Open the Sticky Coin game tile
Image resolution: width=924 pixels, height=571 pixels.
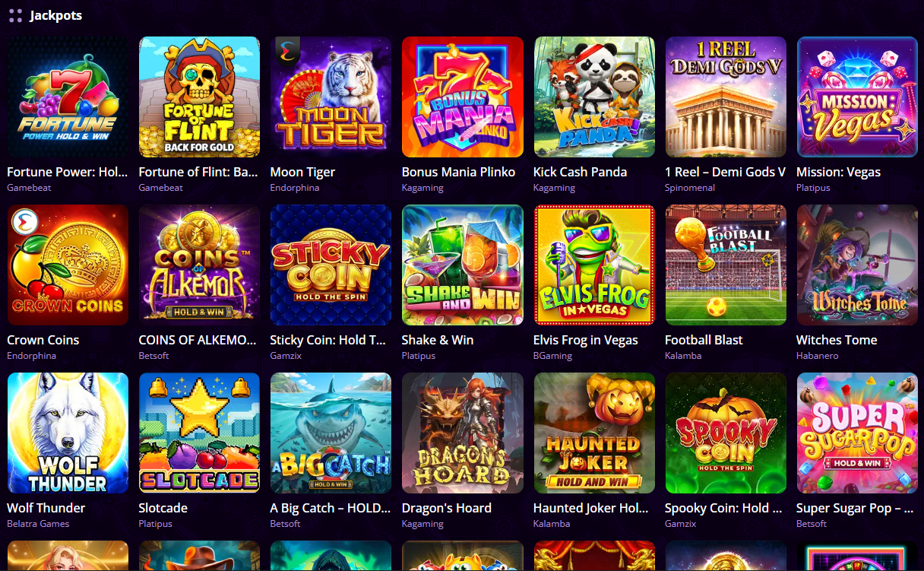click(x=331, y=265)
